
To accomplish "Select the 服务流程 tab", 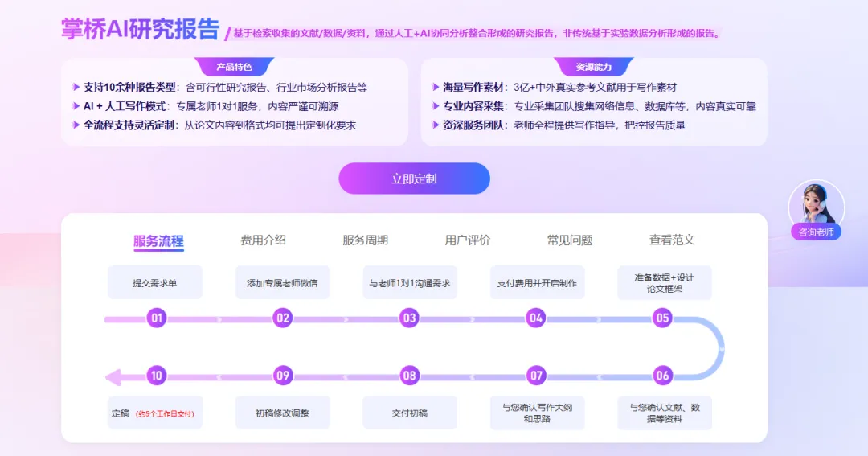I will pyautogui.click(x=158, y=241).
